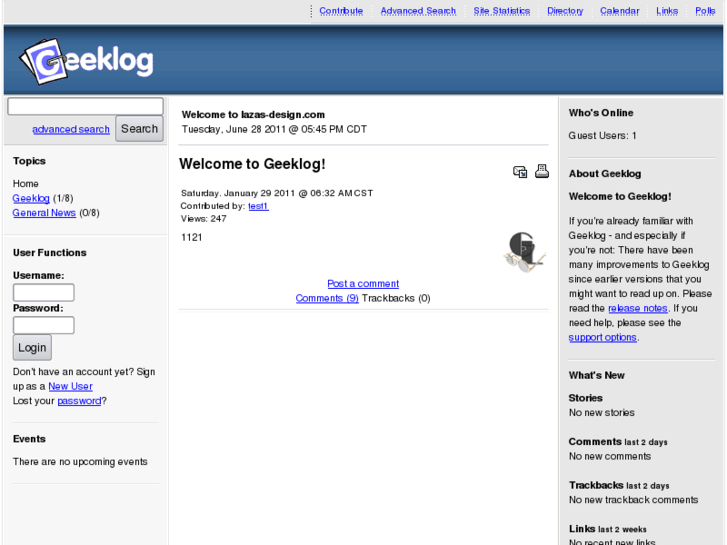Click the 'Welcome to lazas-design.com' text

(x=253, y=115)
